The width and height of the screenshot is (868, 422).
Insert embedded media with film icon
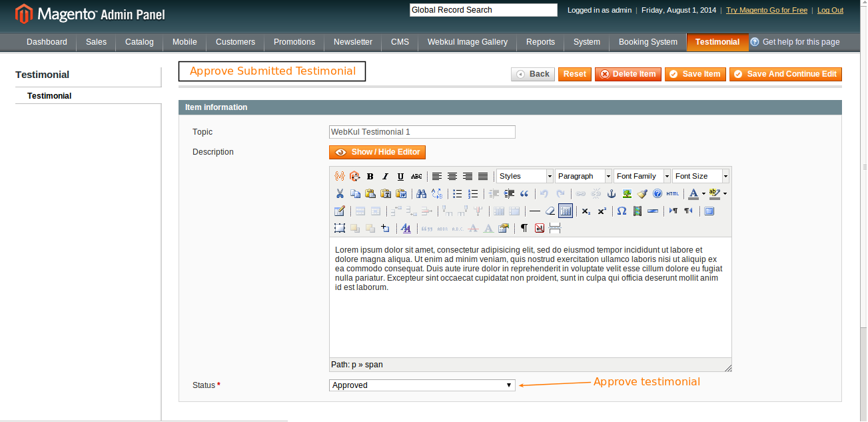pyautogui.click(x=638, y=211)
